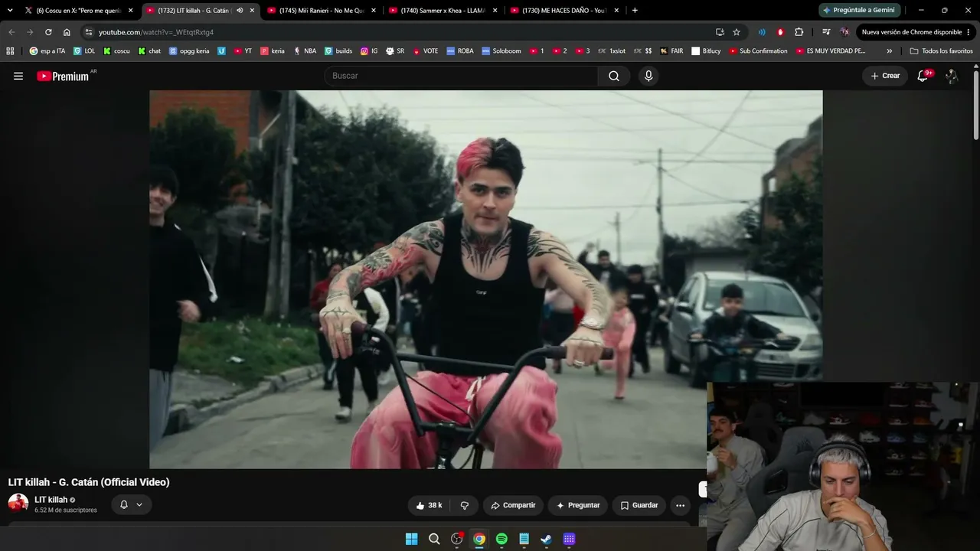Open Windows Start menu
Image resolution: width=980 pixels, height=551 pixels.
click(x=411, y=539)
